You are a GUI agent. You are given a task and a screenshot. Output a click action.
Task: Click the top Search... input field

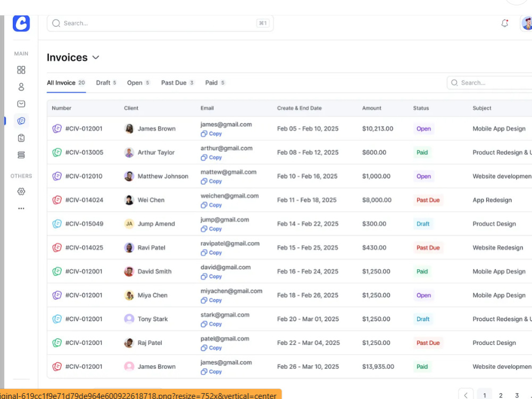160,23
